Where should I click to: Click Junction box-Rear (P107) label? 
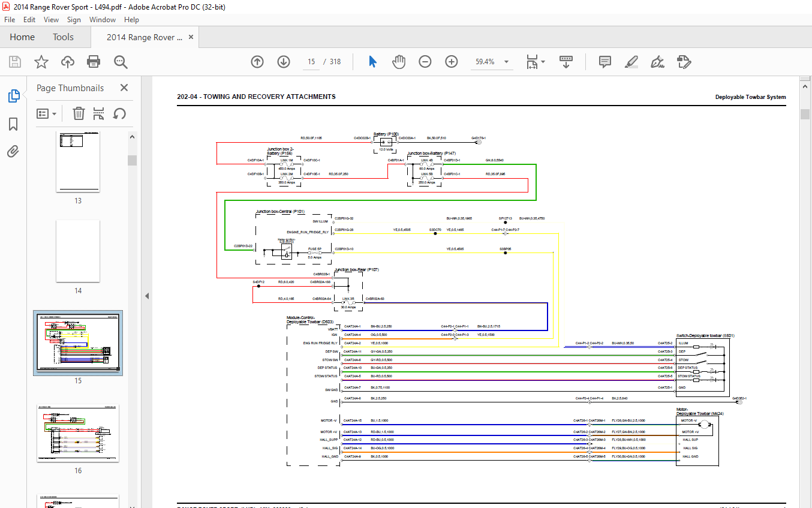tap(357, 270)
